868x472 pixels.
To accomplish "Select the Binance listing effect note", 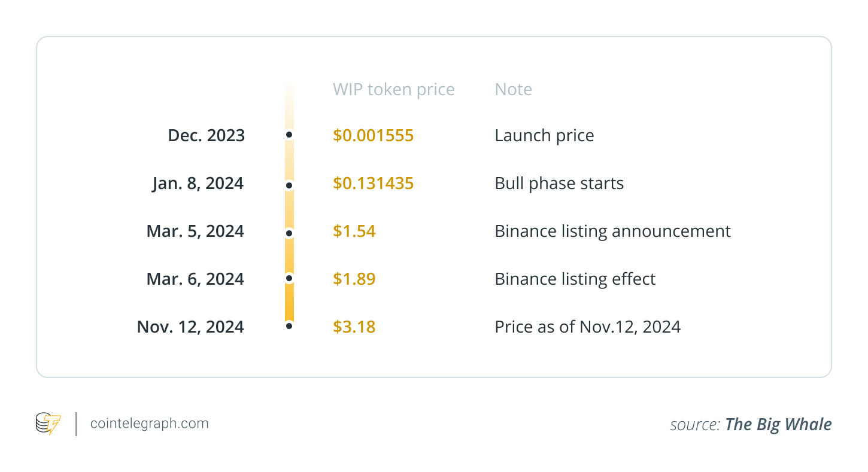I will [575, 279].
